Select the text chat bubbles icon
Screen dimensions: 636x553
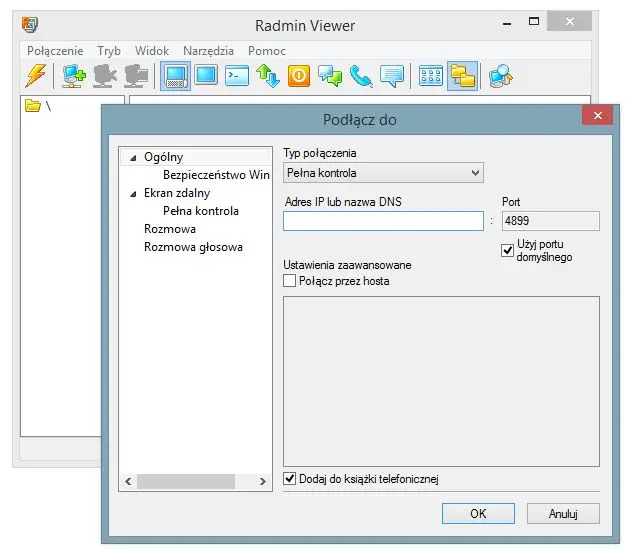point(330,76)
